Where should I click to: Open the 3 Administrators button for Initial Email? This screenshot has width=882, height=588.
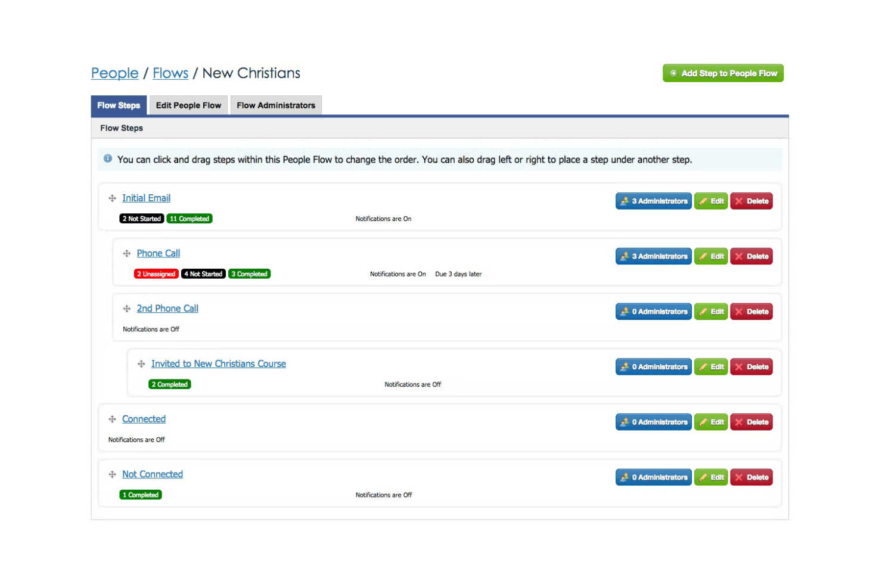654,201
